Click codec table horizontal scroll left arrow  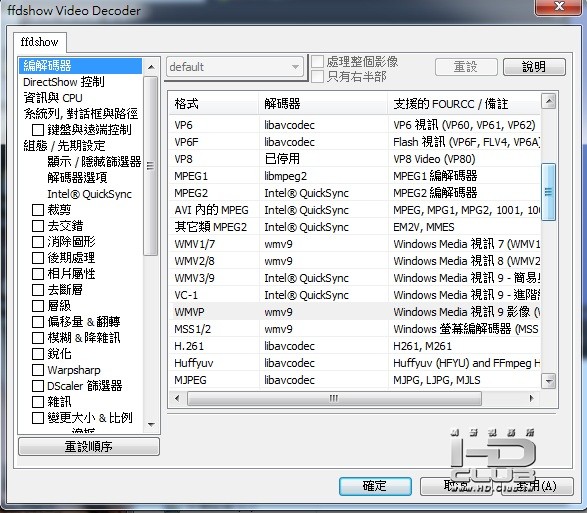(177, 398)
